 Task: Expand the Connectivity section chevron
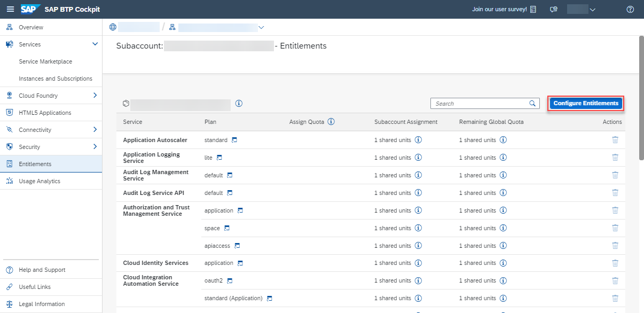[x=95, y=130]
